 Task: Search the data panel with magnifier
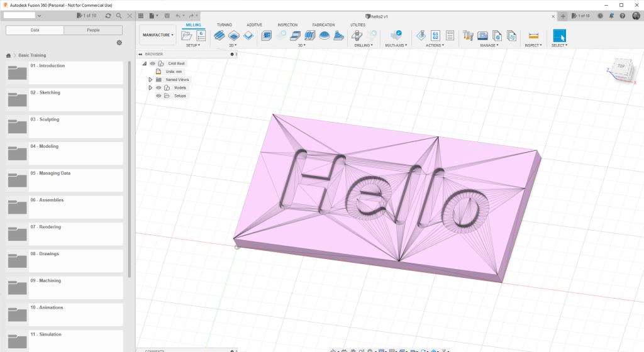point(119,16)
